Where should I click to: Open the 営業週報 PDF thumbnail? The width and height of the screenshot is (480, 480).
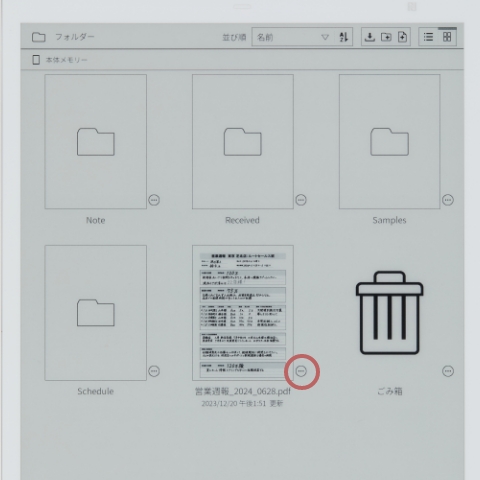(x=243, y=313)
